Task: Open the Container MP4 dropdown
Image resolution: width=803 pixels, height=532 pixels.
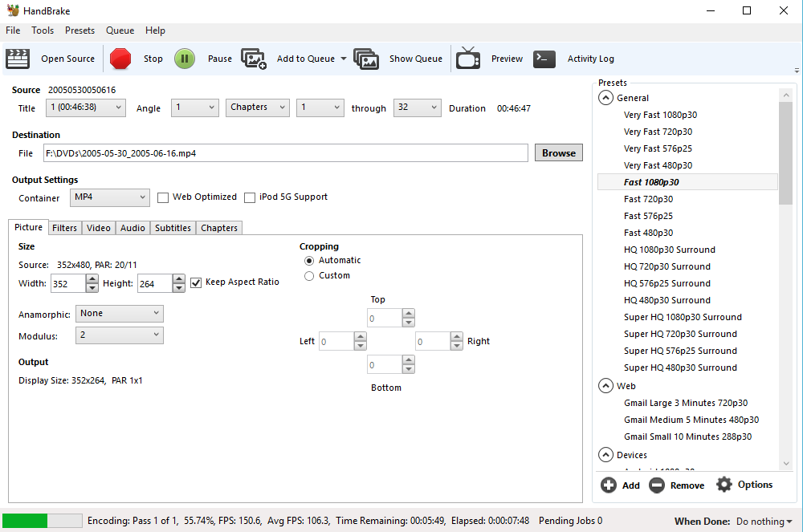Action: click(x=109, y=197)
